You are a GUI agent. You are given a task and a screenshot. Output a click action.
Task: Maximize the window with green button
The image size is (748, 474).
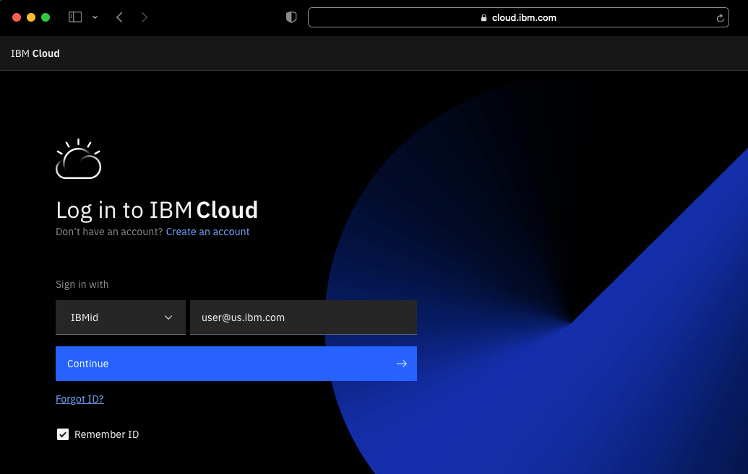(x=46, y=17)
